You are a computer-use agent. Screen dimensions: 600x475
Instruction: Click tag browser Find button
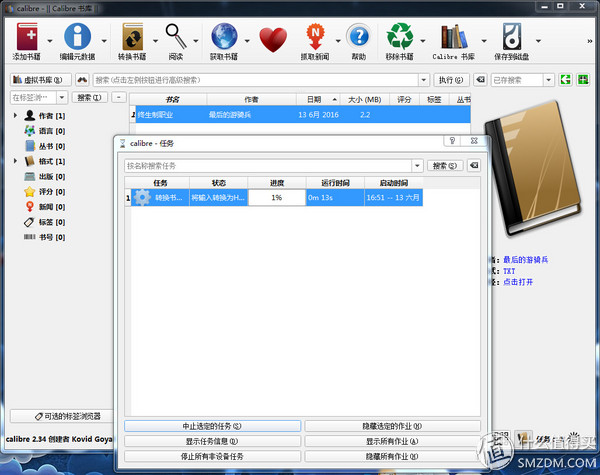point(90,97)
